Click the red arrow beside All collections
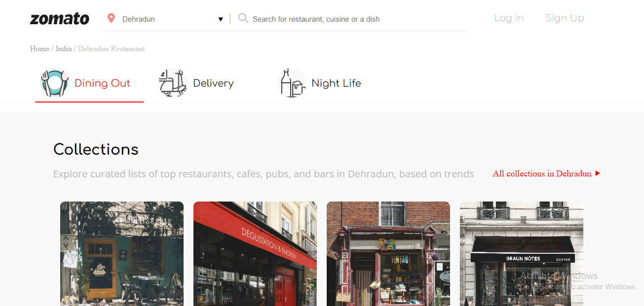The height and width of the screenshot is (306, 644). tap(598, 173)
